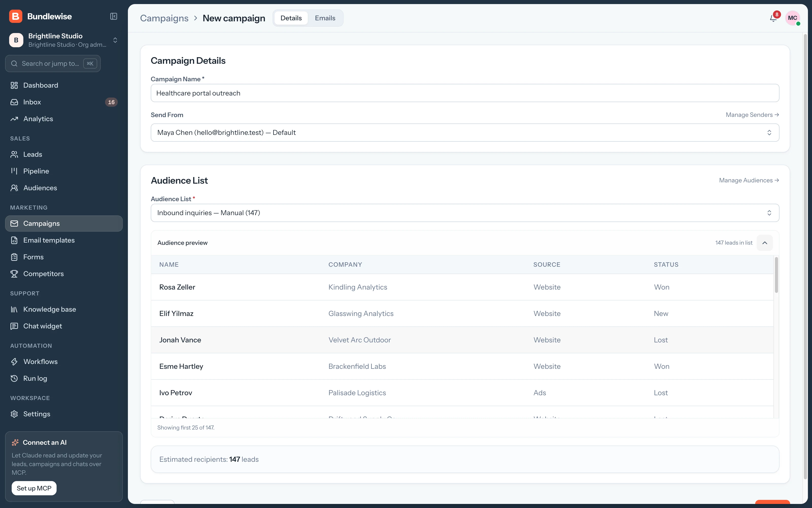The image size is (812, 508).
Task: Click the Campaigns breadcrumb link
Action: pos(164,18)
